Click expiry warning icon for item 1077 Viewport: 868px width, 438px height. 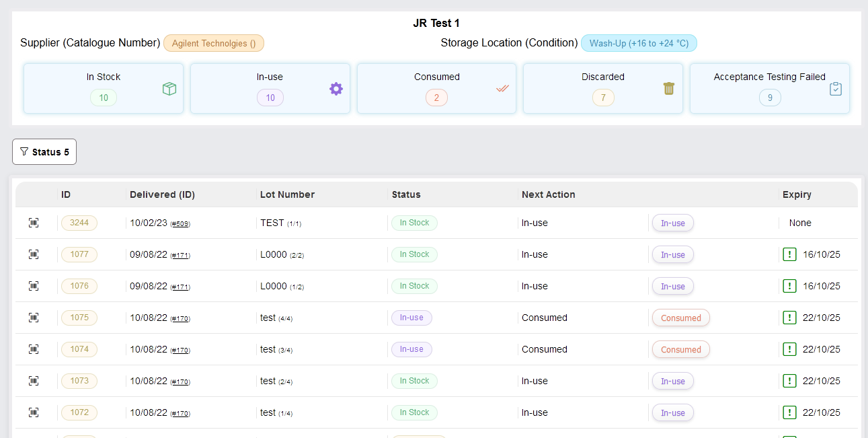789,254
